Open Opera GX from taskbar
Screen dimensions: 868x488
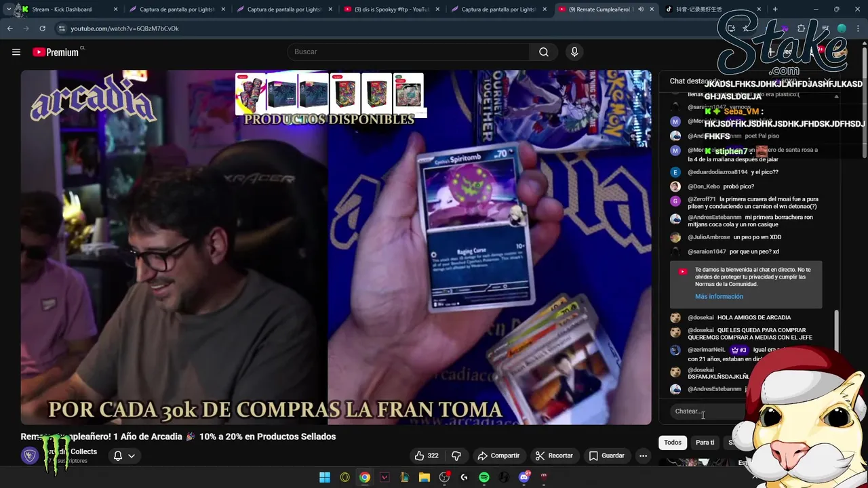click(344, 477)
